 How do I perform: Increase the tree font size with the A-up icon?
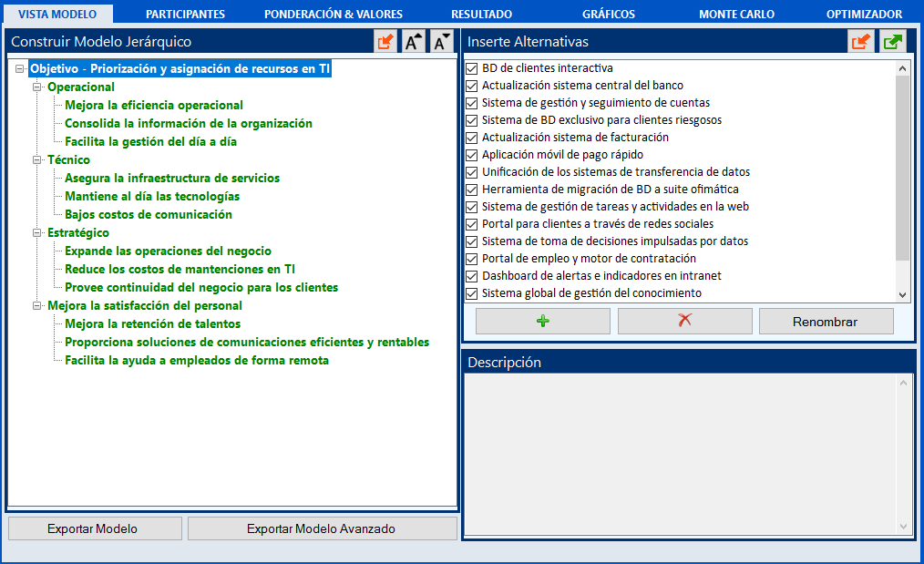point(414,42)
